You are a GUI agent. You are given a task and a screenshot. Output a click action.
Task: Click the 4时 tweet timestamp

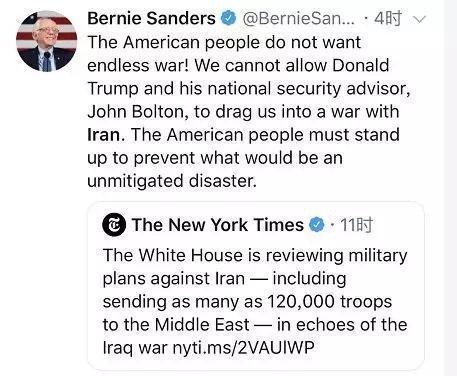click(387, 19)
